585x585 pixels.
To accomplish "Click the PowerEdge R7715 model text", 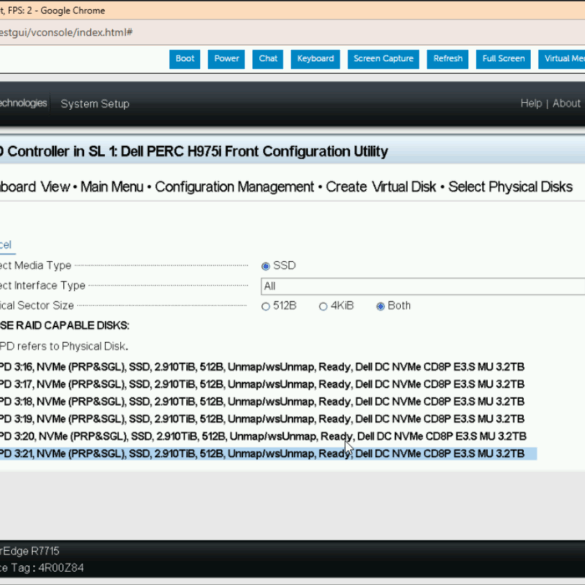I will 29,551.
